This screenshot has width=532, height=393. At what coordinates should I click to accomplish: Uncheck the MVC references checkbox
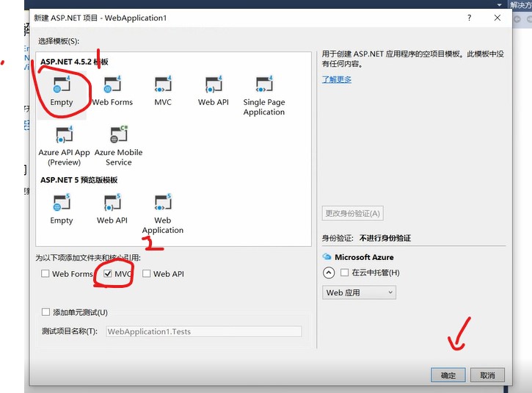tap(108, 273)
